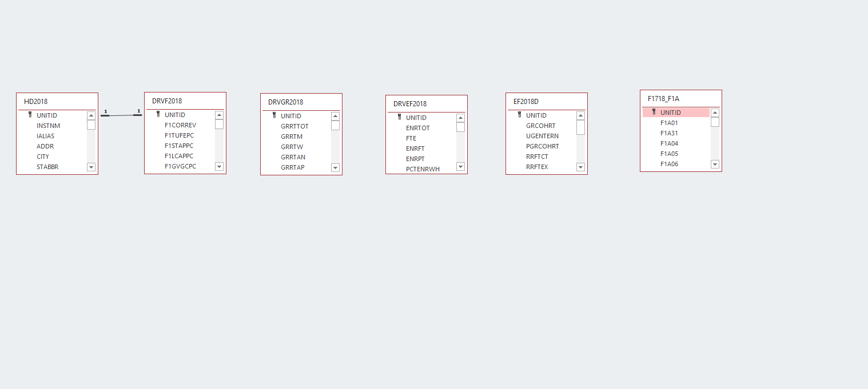868x389 pixels.
Task: Click the key icon in F1718_F1A table
Action: 654,112
